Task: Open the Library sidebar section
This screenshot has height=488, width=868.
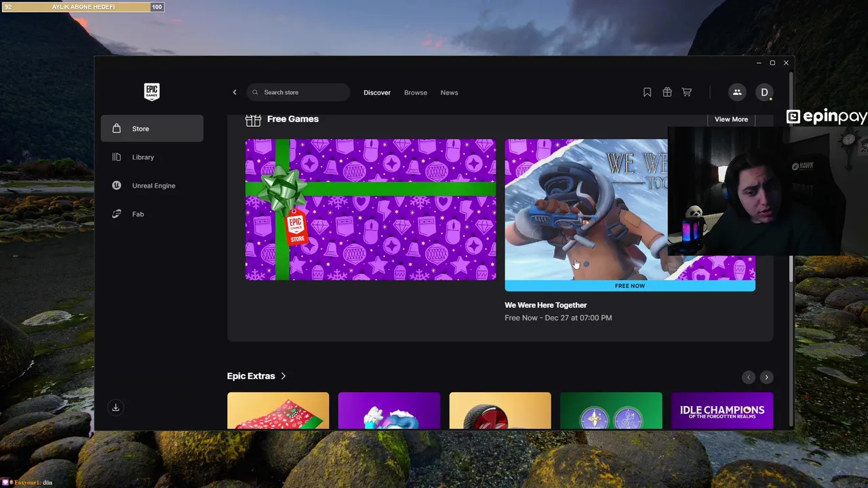Action: [x=152, y=157]
